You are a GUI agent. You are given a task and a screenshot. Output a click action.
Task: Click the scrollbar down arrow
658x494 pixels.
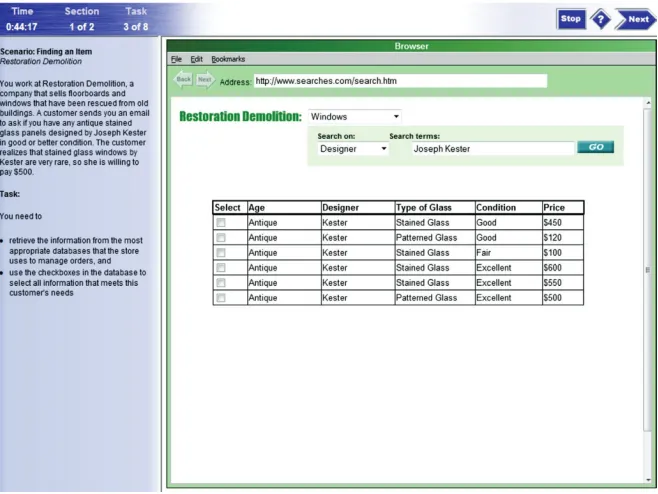[648, 479]
